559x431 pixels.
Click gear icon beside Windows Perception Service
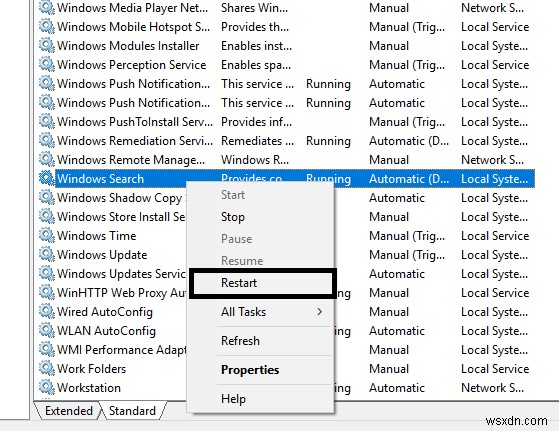coord(46,64)
